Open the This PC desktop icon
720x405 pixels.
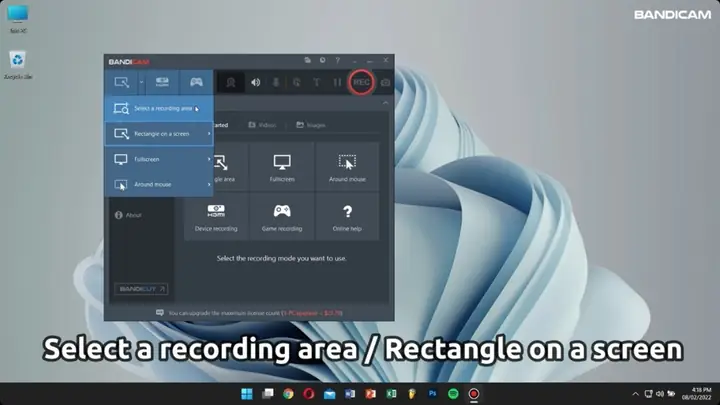tap(18, 19)
